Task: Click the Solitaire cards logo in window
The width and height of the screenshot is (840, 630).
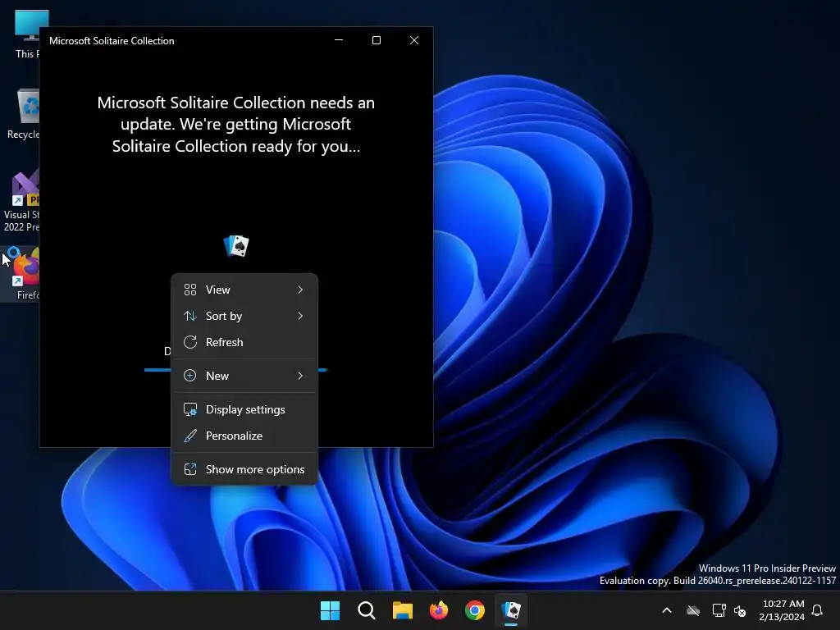Action: (x=236, y=246)
